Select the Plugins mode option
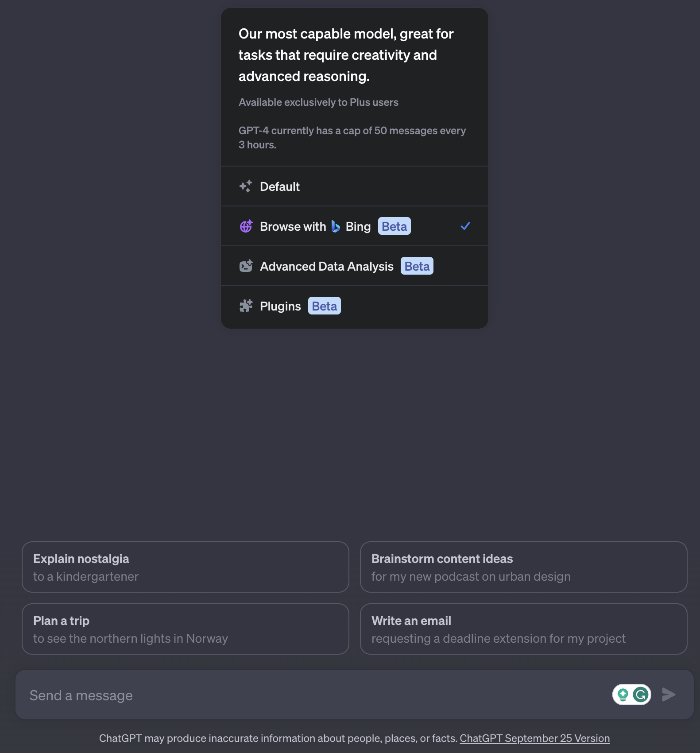This screenshot has height=753, width=700. click(x=280, y=307)
